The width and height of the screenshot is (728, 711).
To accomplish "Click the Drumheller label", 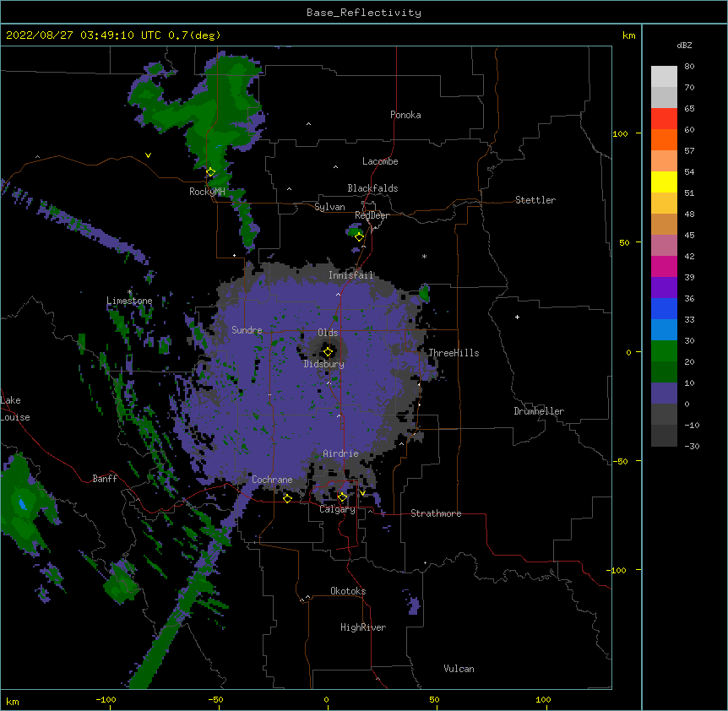I will coord(539,411).
